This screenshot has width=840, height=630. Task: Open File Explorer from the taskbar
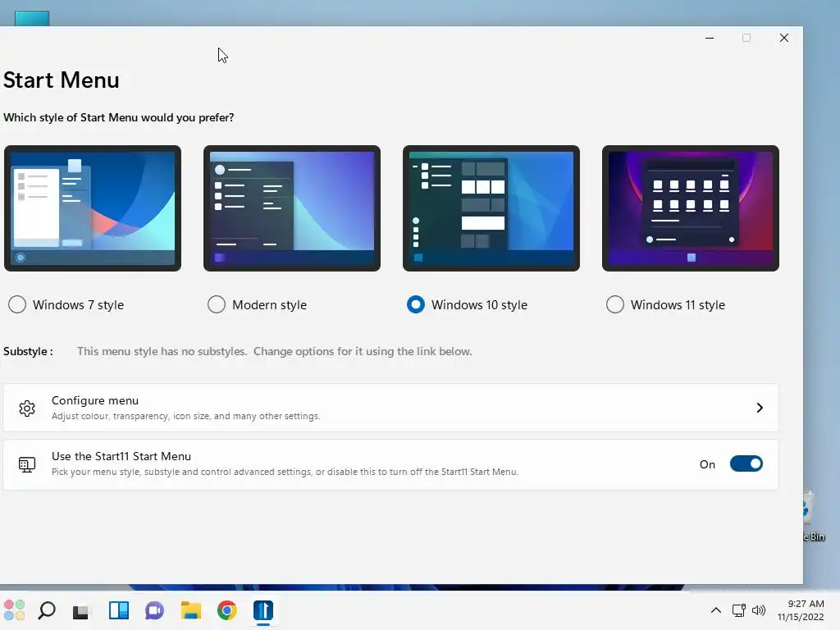(190, 610)
